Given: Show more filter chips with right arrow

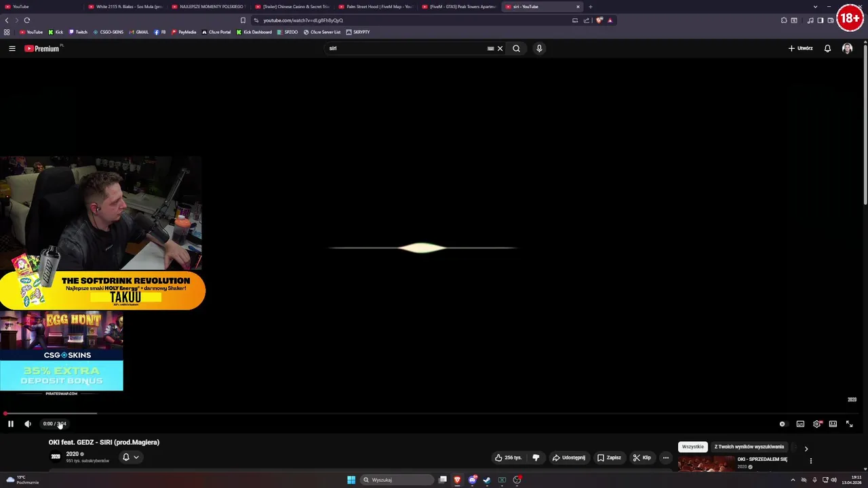Looking at the screenshot, I should [806, 448].
